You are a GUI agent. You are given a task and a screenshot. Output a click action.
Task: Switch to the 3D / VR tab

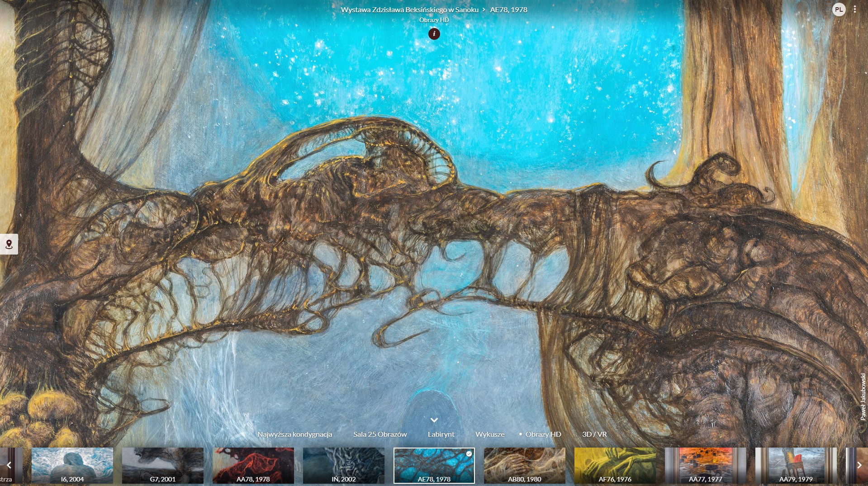coord(594,434)
